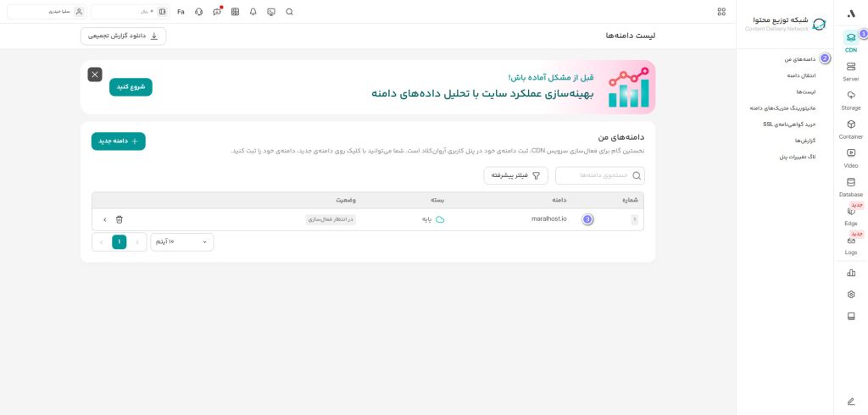Open the Database section icon
This screenshot has height=415, width=868.
point(851,182)
